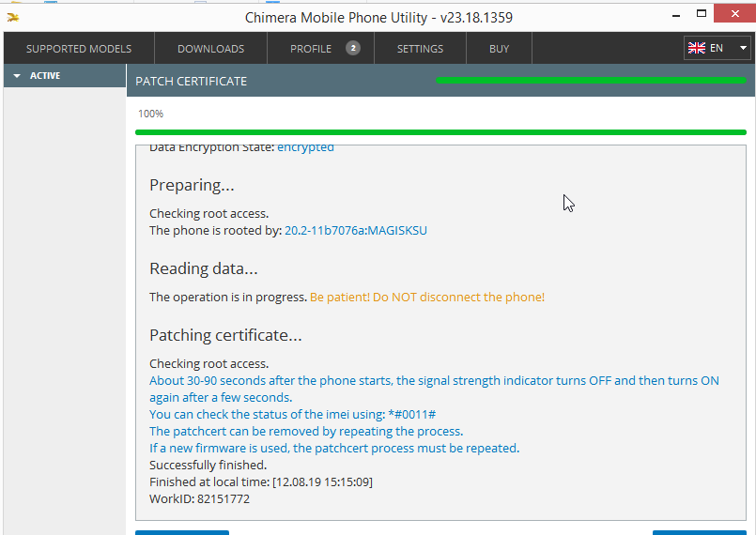756x535 pixels.
Task: Click the blue button at bottom right
Action: pos(699,532)
